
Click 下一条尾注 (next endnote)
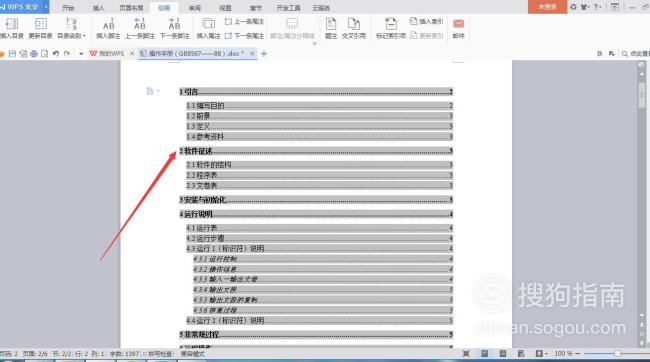[244, 36]
